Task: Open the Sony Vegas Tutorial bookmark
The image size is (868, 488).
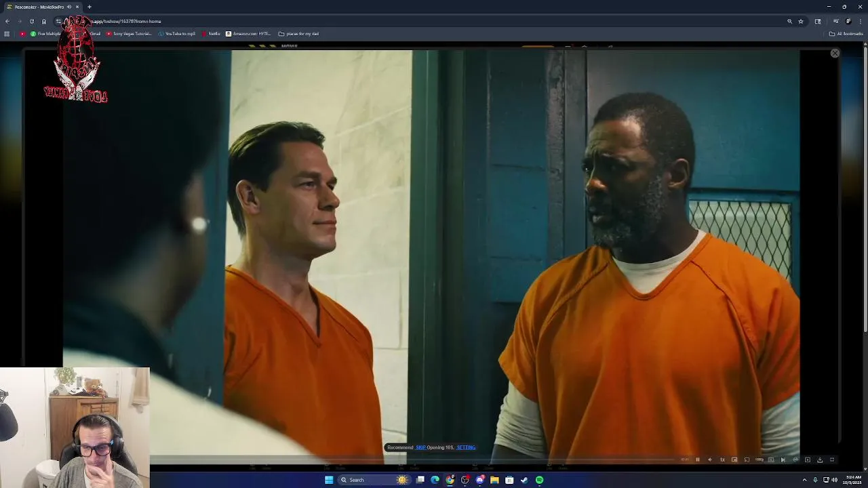Action: coord(129,34)
